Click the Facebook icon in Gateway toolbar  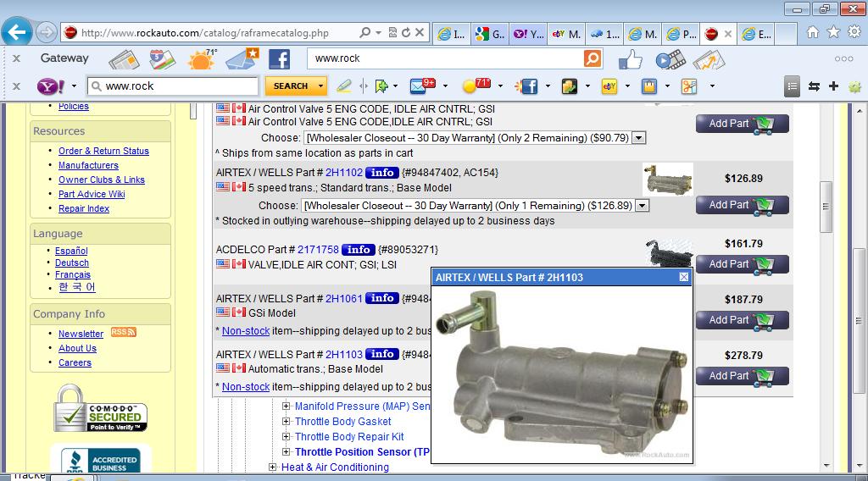click(279, 59)
